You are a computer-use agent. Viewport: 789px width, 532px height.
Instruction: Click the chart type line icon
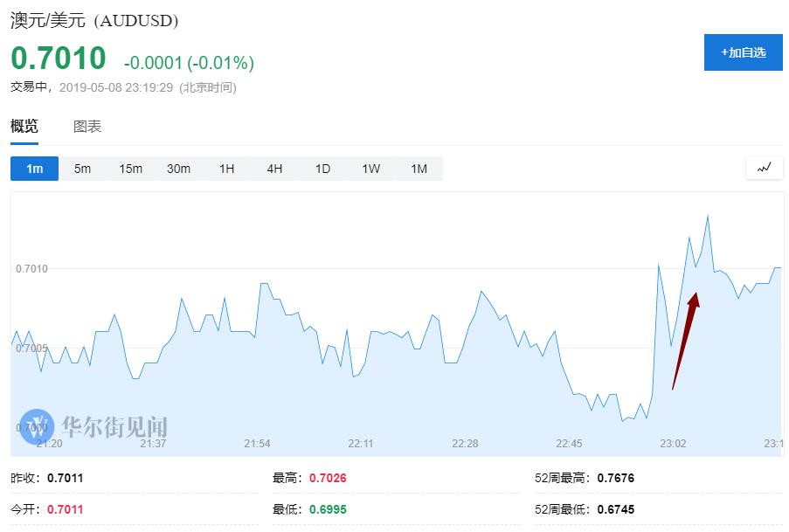(764, 168)
